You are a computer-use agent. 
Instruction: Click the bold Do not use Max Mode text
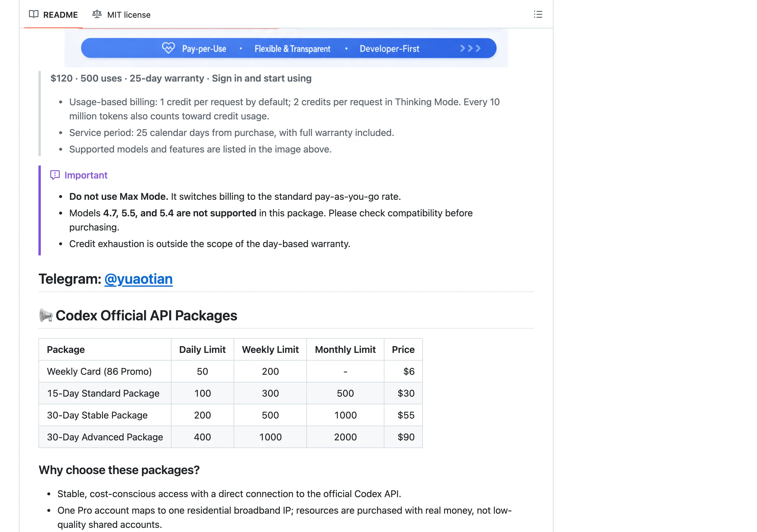pyautogui.click(x=119, y=197)
